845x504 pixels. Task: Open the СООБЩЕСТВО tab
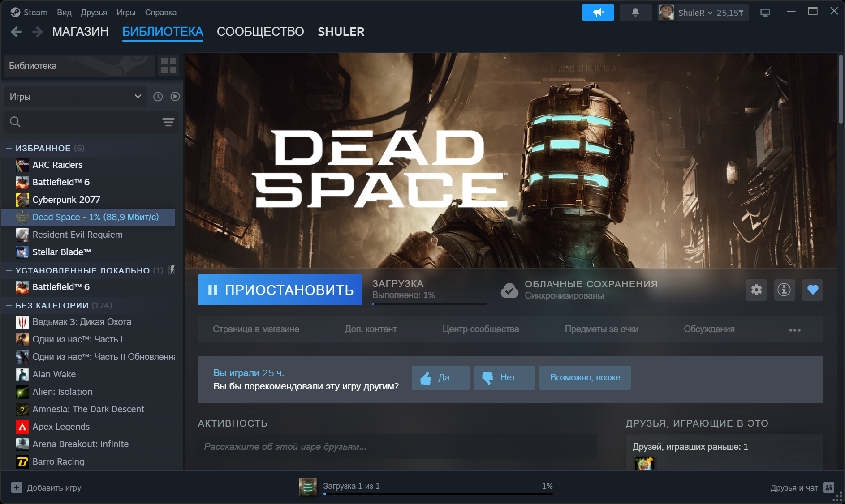click(x=260, y=32)
